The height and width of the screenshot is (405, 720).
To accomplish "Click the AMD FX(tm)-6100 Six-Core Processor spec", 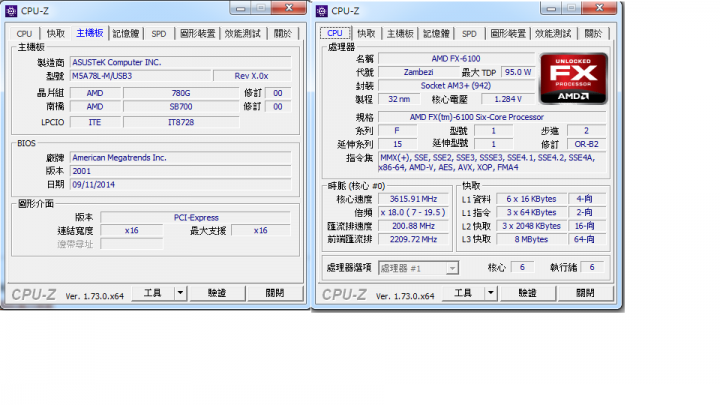I will (x=492, y=117).
